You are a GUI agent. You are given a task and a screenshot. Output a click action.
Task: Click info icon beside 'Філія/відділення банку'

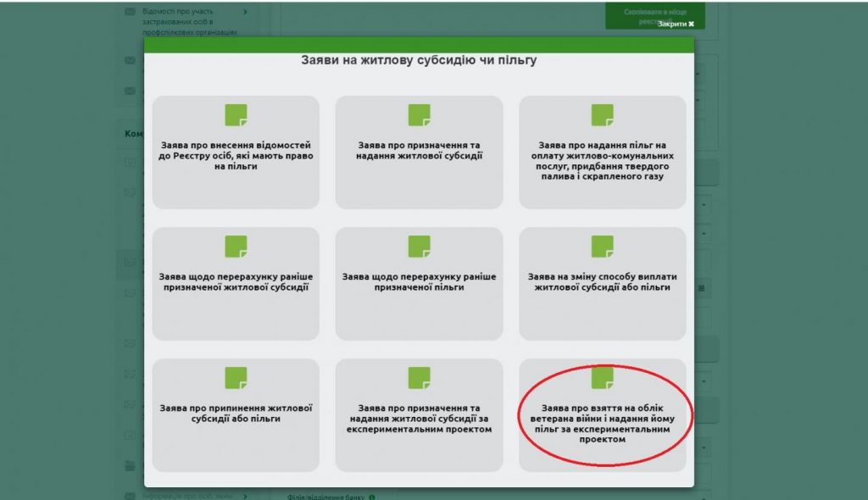click(x=372, y=497)
